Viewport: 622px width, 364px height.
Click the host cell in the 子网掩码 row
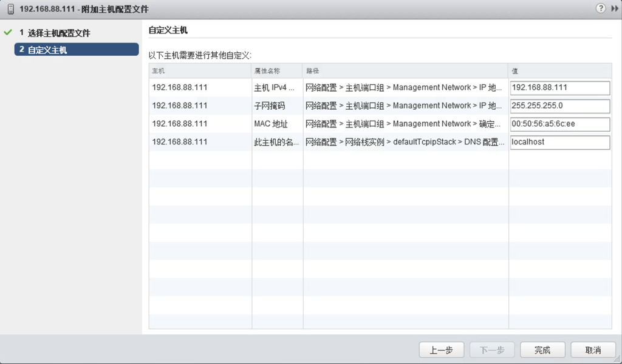200,106
